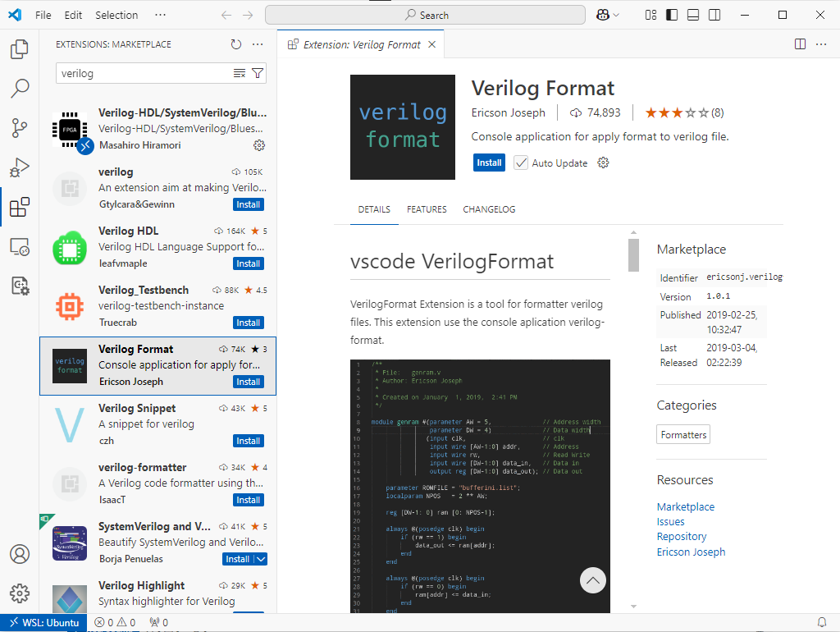Open the File menu
Image resolution: width=840 pixels, height=632 pixels.
[43, 15]
